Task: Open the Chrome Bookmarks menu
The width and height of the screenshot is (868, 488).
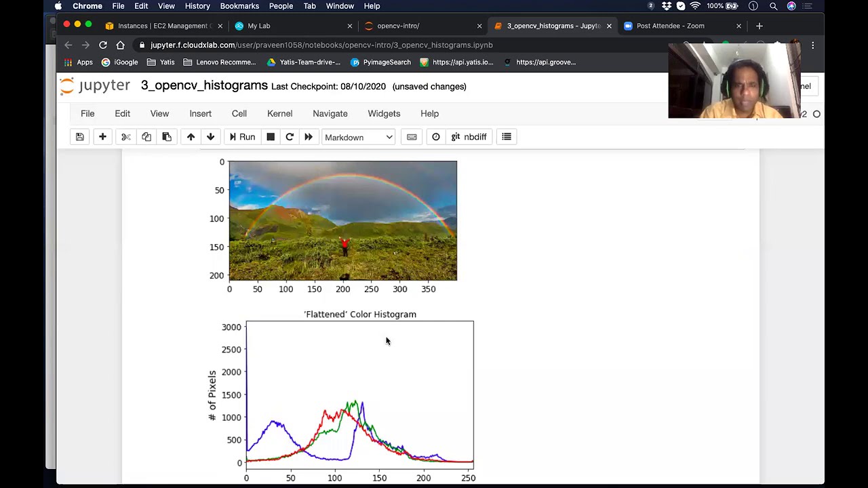Action: (x=239, y=6)
